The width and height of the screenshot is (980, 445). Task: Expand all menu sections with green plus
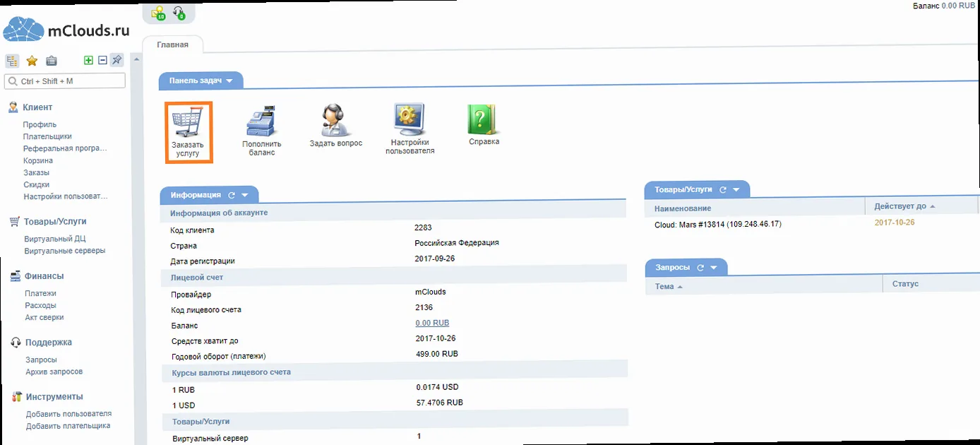pyautogui.click(x=88, y=60)
